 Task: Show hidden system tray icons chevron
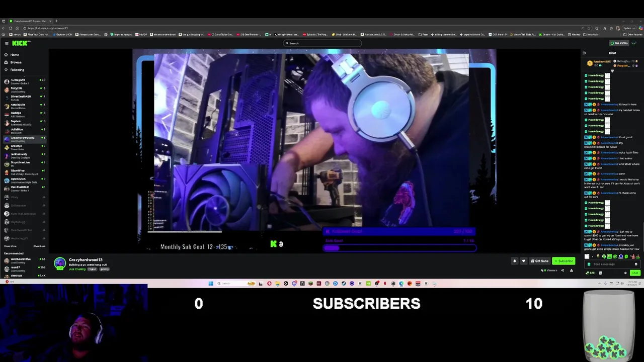point(600,284)
